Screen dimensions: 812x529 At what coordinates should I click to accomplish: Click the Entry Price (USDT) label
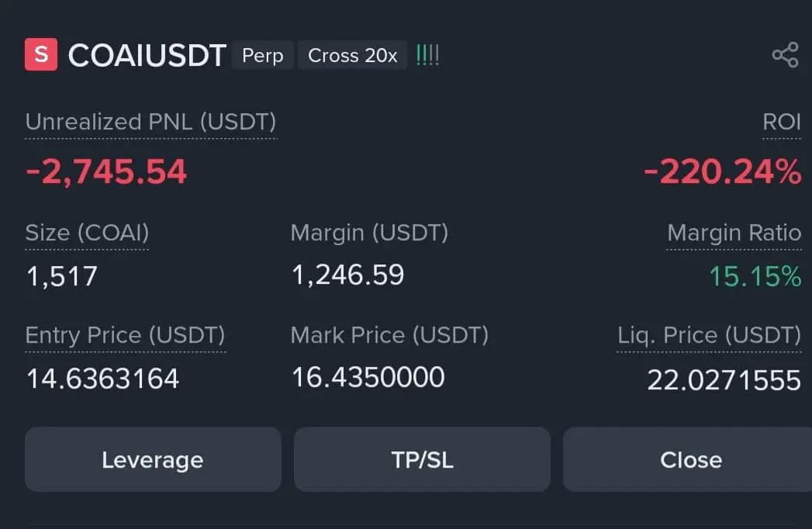(125, 335)
